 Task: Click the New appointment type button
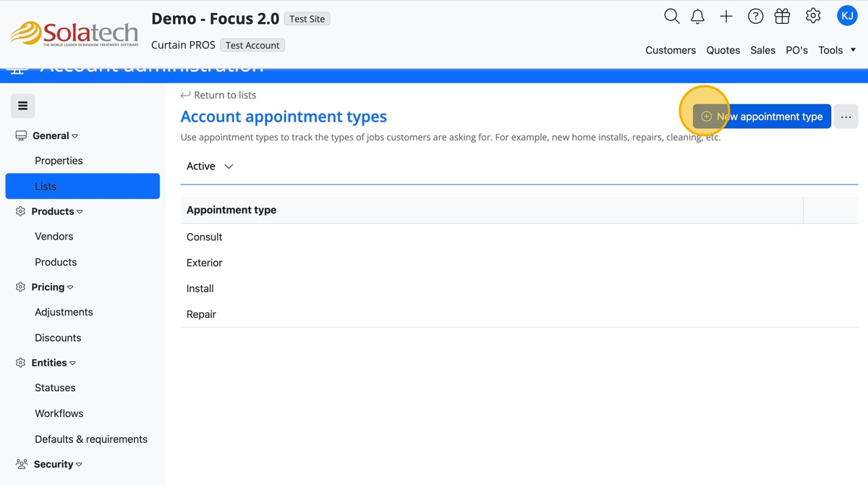point(762,117)
